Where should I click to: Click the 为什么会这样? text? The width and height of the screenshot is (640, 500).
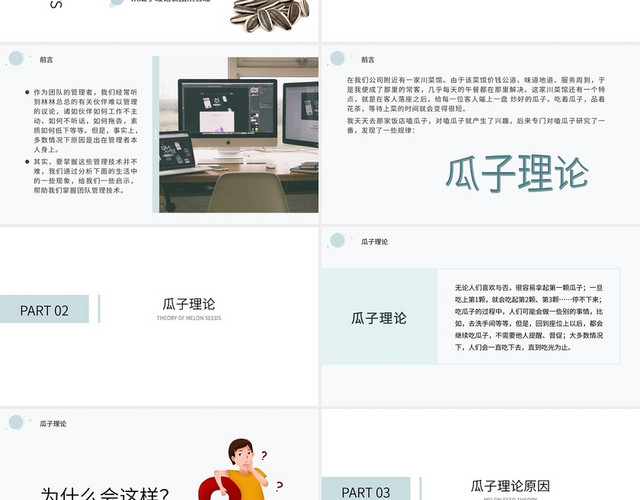(104, 493)
